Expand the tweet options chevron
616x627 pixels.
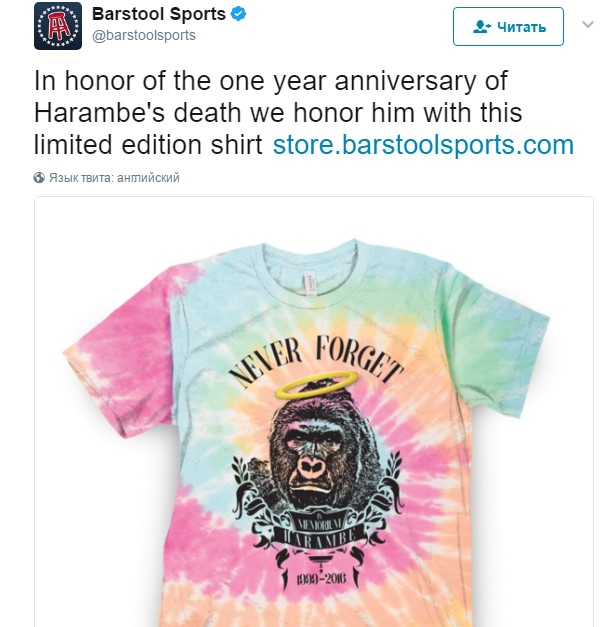pos(587,24)
